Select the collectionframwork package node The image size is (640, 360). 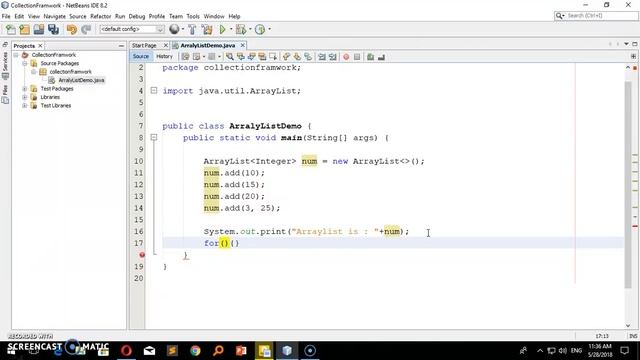pos(70,72)
